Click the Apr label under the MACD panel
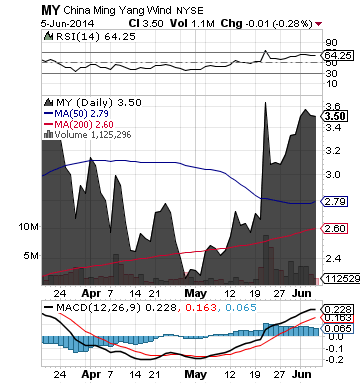 (91, 374)
